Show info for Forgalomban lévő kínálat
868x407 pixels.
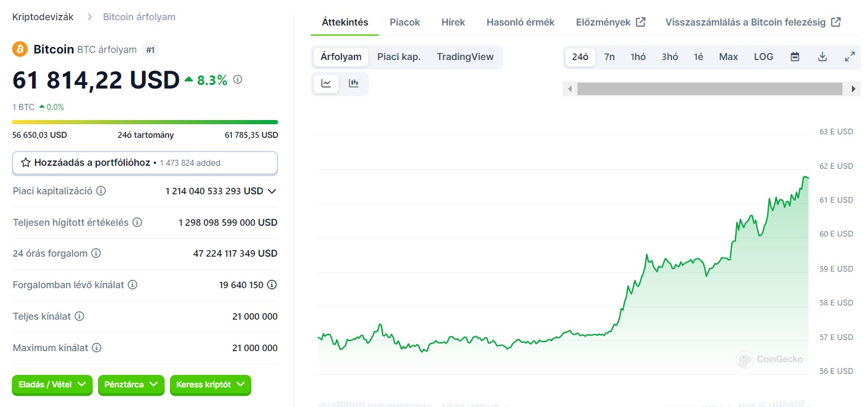pyautogui.click(x=132, y=285)
